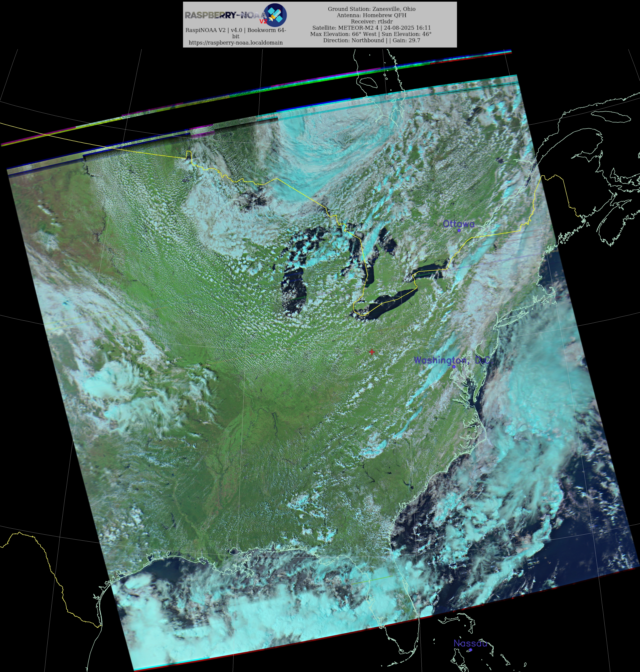
Task: Click the Satellite: METEOR-M2 4 info line
Action: (371, 28)
